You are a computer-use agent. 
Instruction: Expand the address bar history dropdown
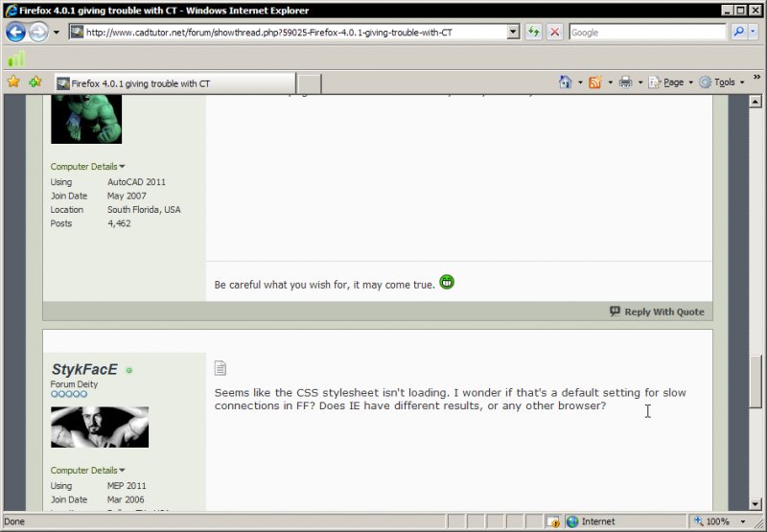pos(513,33)
